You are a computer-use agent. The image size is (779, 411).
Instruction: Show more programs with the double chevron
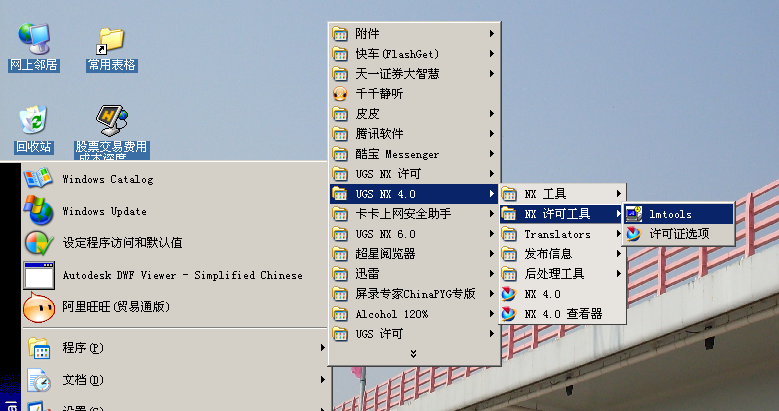(413, 353)
